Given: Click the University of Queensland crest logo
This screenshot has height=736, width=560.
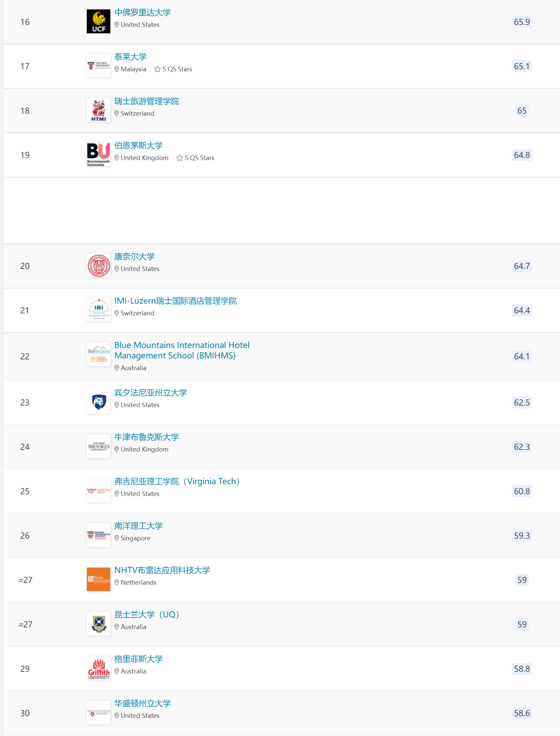Looking at the screenshot, I should (98, 624).
